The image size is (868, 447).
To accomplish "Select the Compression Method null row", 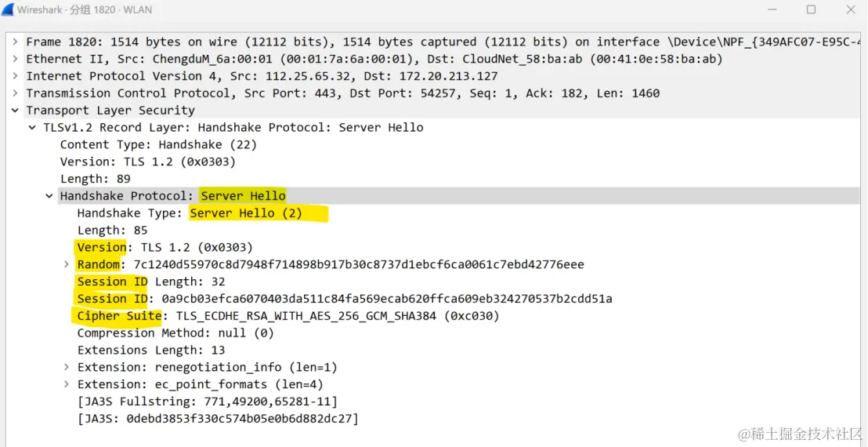I will tap(176, 333).
